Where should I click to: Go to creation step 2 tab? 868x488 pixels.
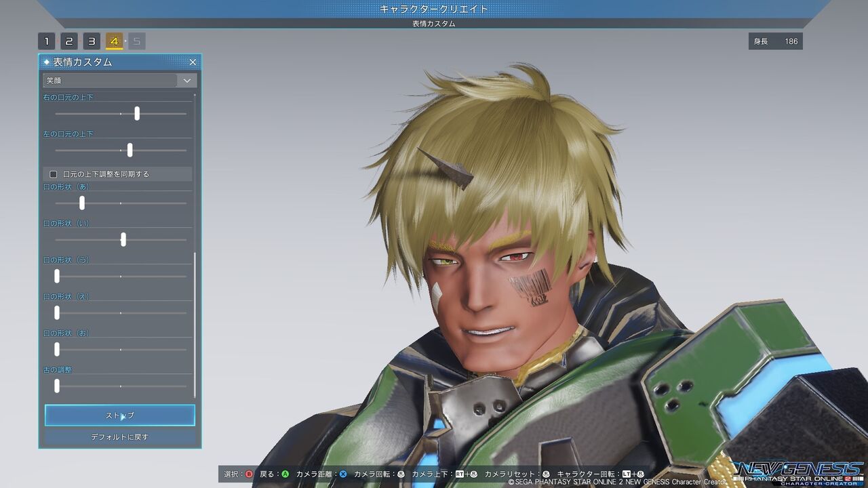point(69,41)
